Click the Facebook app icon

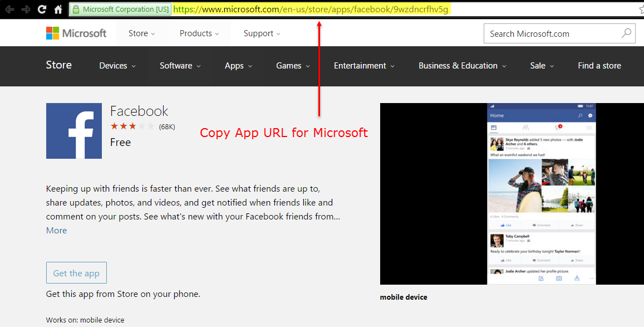pyautogui.click(x=74, y=131)
